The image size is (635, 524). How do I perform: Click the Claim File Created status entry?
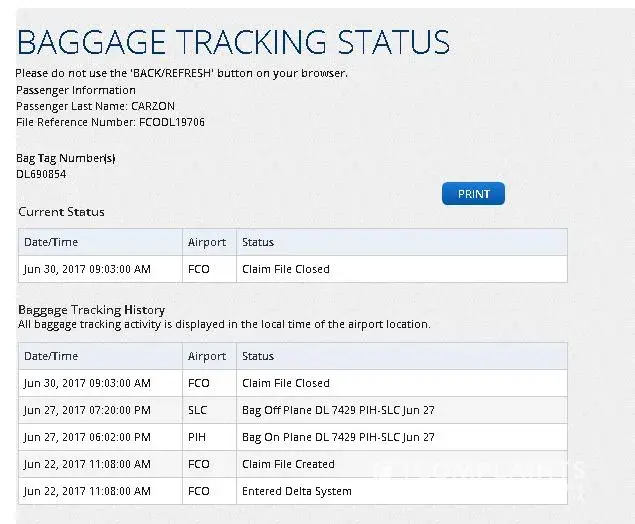click(288, 464)
